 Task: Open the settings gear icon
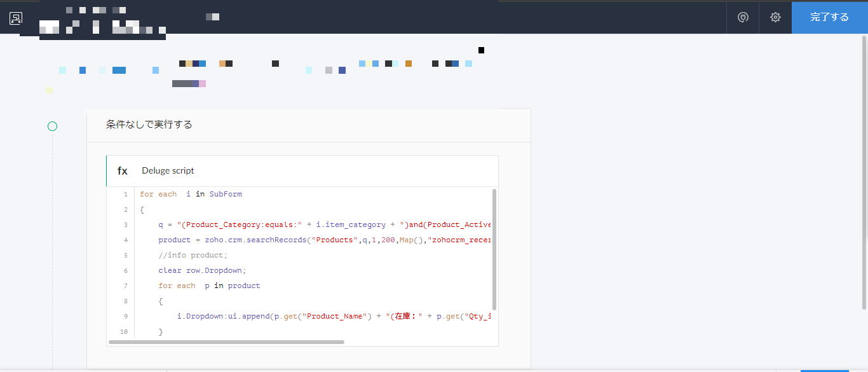775,17
